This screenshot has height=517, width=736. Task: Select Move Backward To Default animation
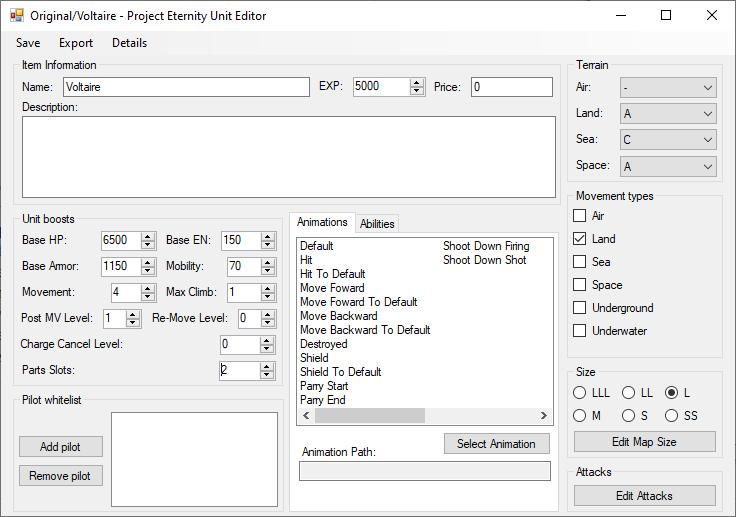365,330
